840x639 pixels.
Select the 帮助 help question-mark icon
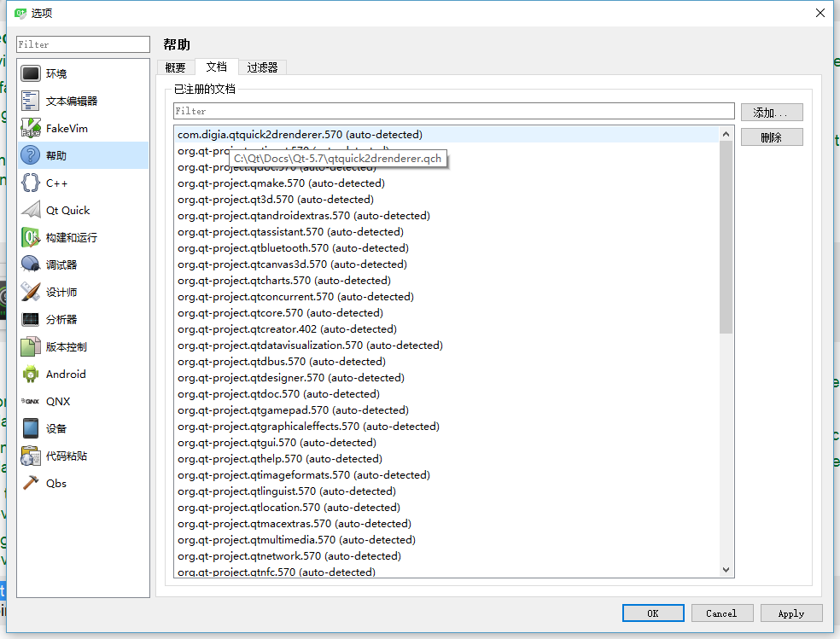click(31, 155)
